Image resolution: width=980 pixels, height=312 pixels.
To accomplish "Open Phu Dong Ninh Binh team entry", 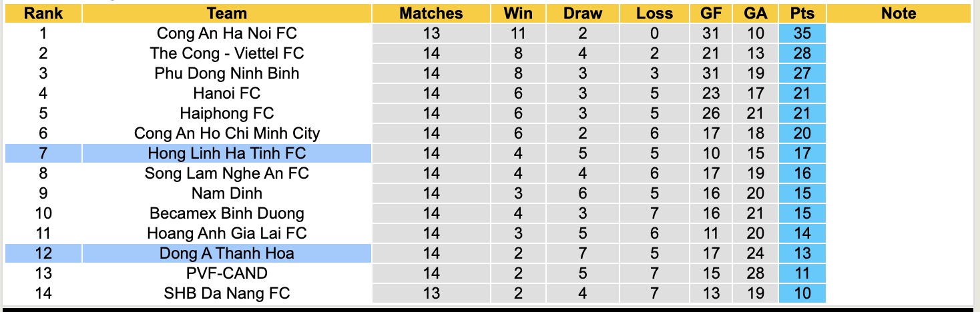I will click(227, 73).
